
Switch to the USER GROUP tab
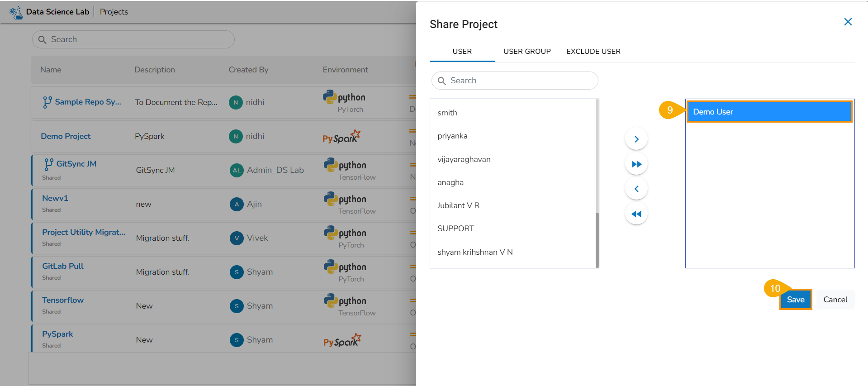click(x=527, y=52)
